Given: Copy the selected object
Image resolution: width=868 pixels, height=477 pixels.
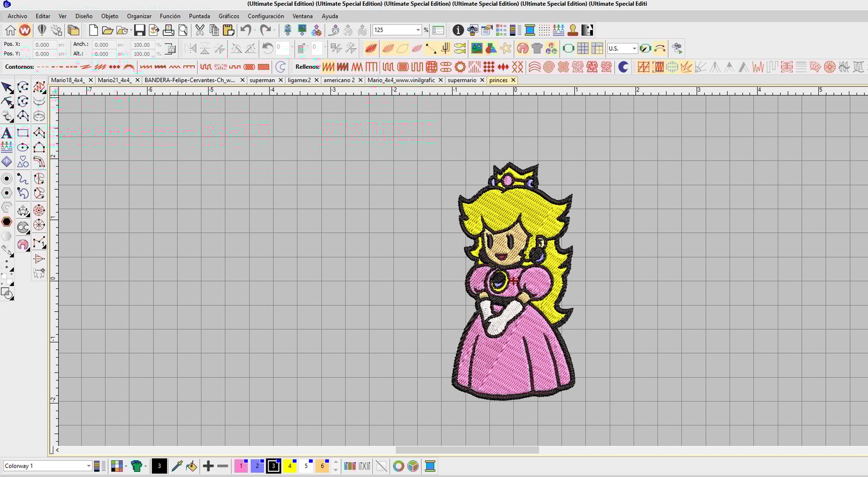Looking at the screenshot, I should (214, 30).
